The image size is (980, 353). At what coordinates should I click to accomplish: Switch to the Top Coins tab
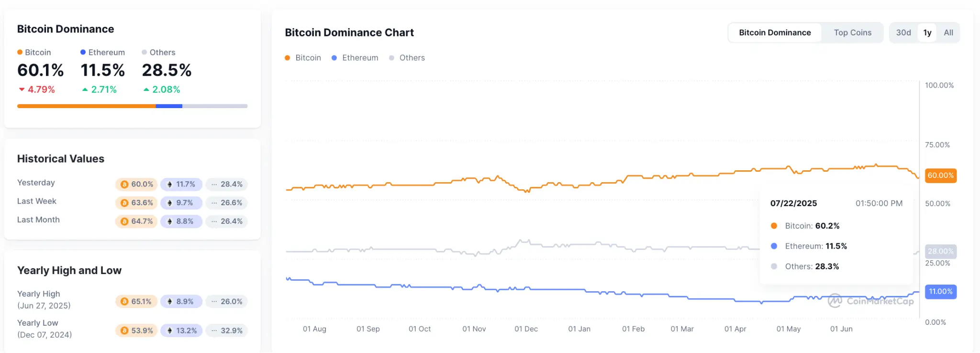(852, 33)
